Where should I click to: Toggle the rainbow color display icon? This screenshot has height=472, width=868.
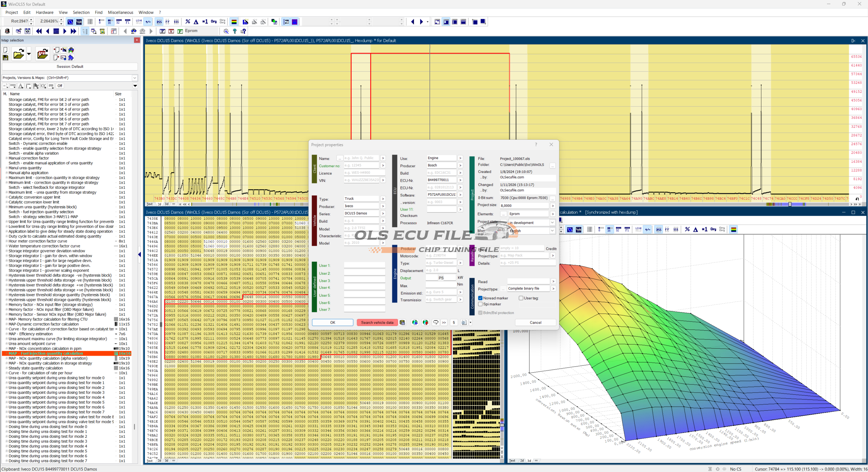pos(234,22)
